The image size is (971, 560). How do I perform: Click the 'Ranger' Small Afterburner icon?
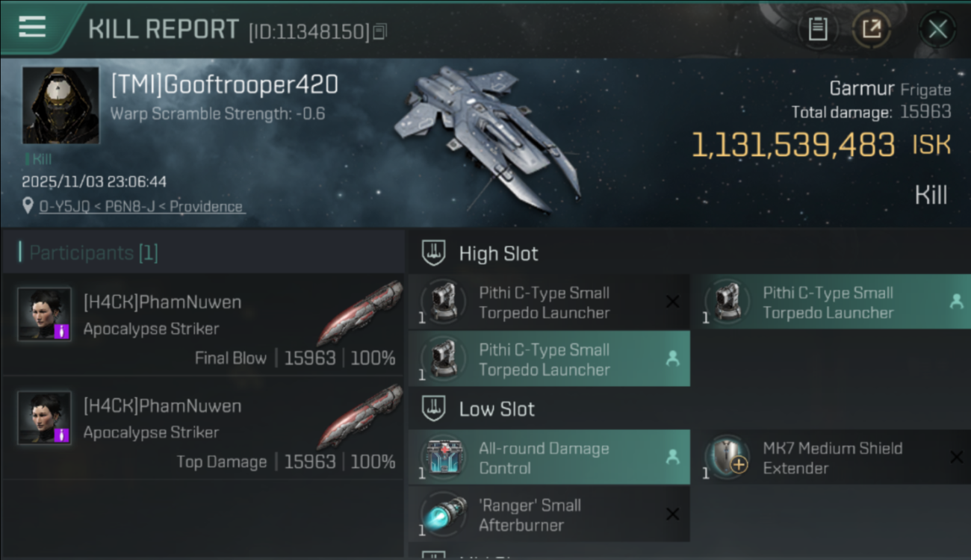tap(443, 514)
